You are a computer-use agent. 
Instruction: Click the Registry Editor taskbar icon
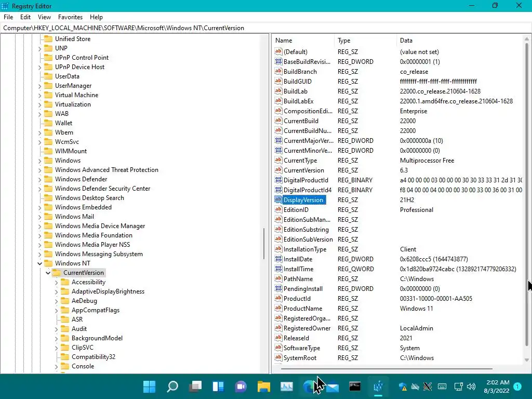[378, 386]
